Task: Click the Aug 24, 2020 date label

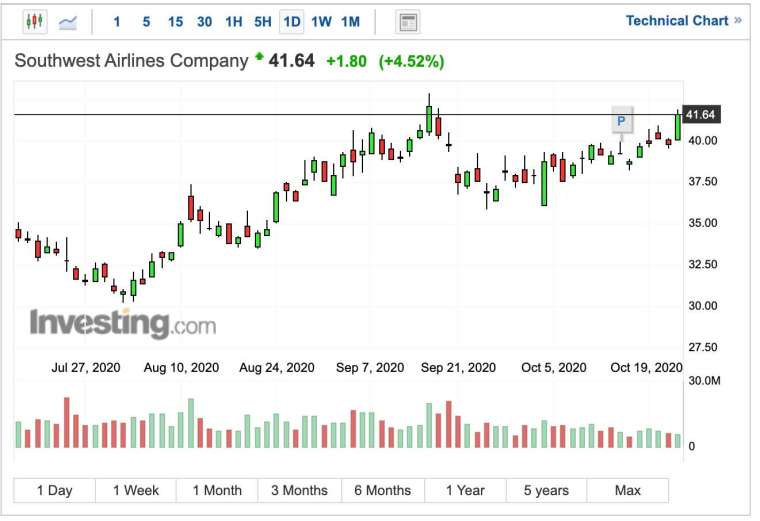Action: pos(277,368)
